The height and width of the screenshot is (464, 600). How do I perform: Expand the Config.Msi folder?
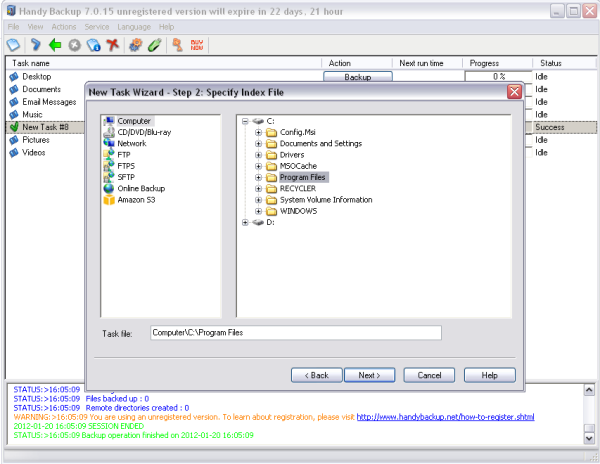click(x=258, y=132)
